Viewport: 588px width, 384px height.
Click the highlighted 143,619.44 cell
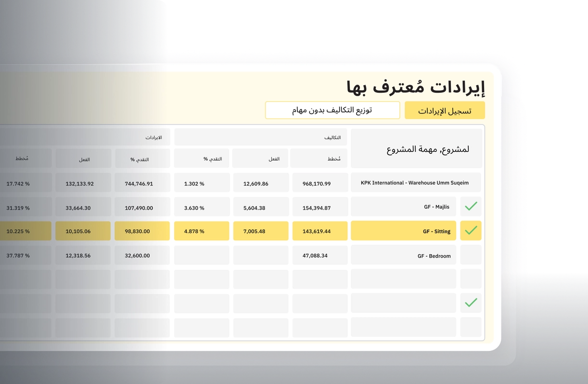tap(320, 231)
